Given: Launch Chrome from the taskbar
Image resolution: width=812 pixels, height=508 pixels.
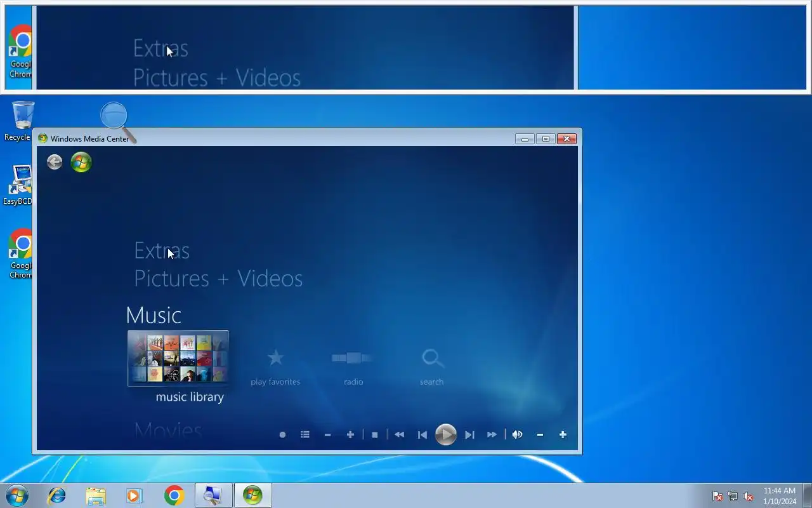Looking at the screenshot, I should click(x=174, y=495).
